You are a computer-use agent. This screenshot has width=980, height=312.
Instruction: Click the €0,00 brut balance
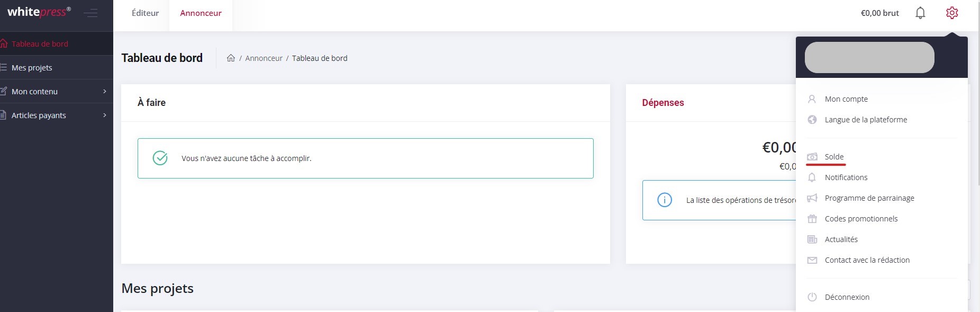coord(879,13)
